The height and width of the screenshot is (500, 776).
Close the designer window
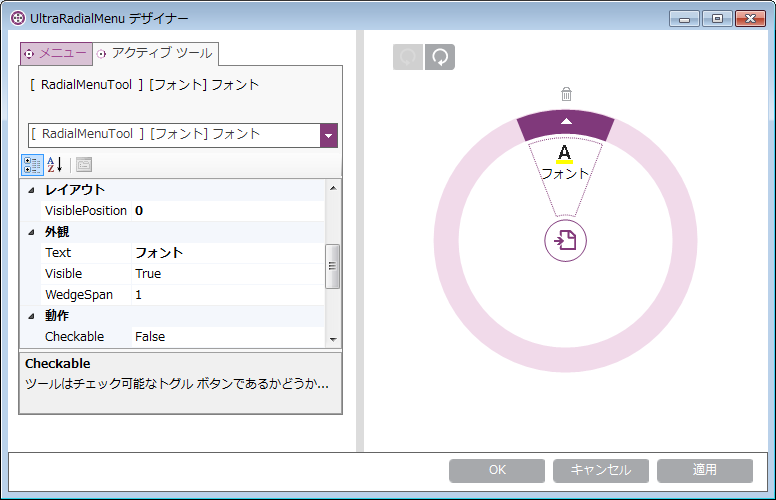[750, 19]
